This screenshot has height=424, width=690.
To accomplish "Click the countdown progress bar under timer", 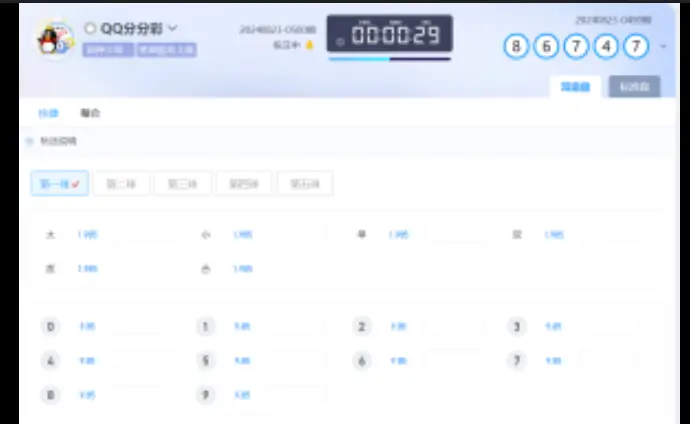I will pyautogui.click(x=389, y=59).
